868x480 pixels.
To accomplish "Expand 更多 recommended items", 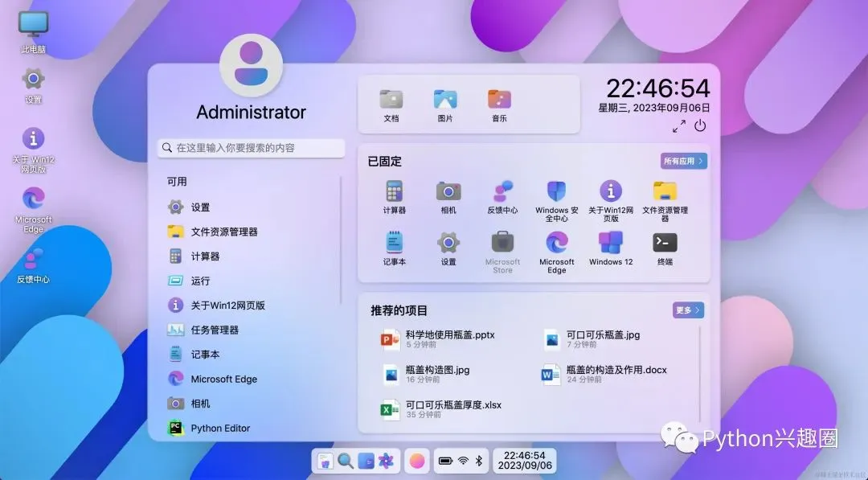I will point(688,310).
